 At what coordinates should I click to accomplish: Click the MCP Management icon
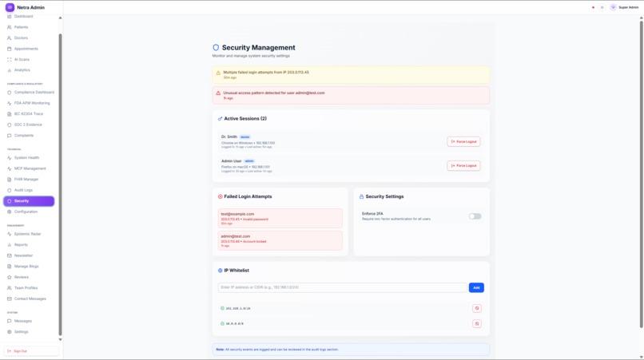9,168
